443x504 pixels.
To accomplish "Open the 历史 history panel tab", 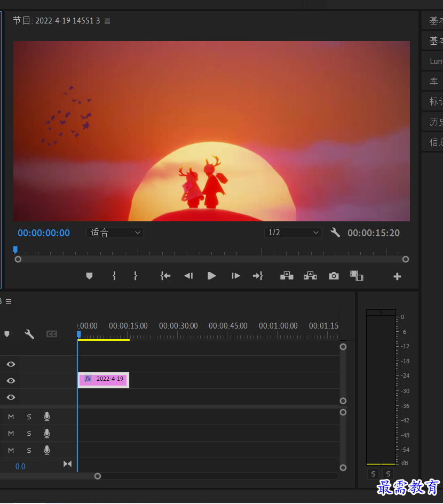I will 433,122.
